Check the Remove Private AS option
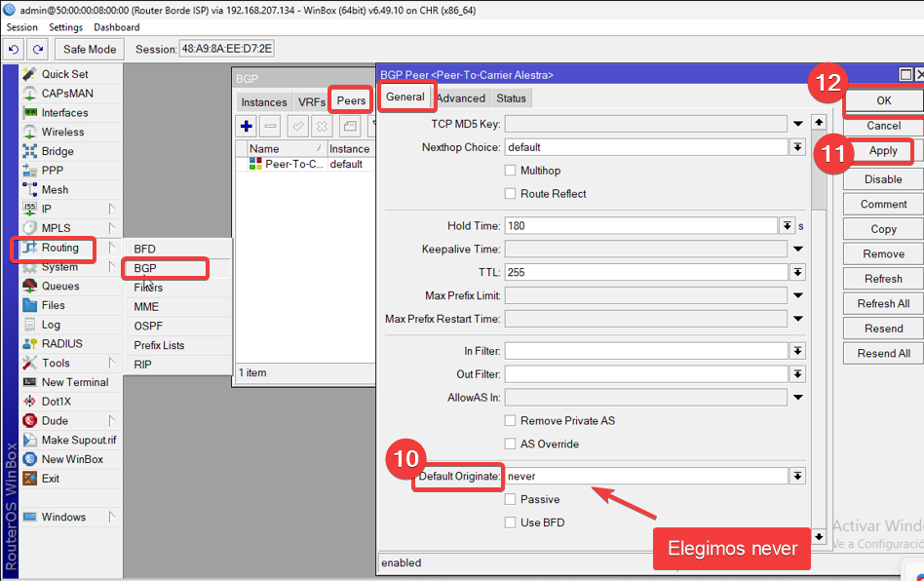Image resolution: width=924 pixels, height=581 pixels. (510, 421)
